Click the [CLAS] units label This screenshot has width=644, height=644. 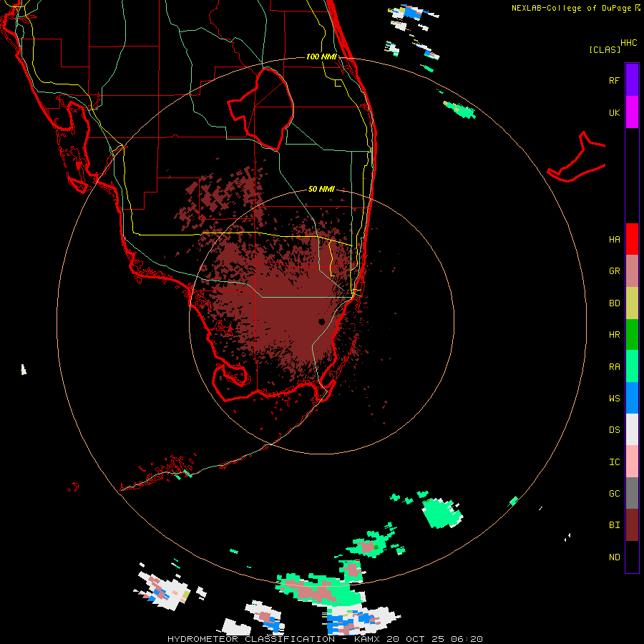click(x=605, y=49)
